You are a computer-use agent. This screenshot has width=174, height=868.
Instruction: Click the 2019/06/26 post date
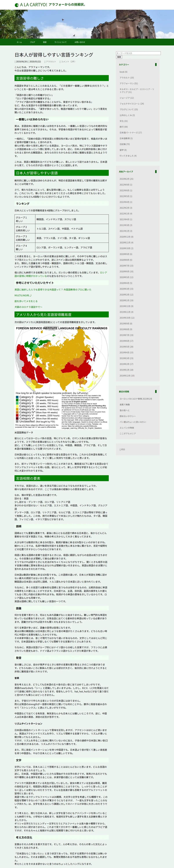21,62
